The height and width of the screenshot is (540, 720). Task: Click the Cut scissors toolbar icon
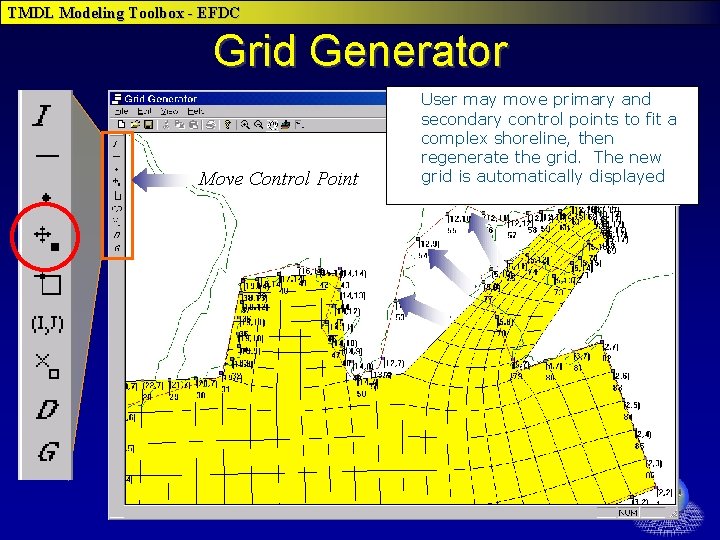point(166,124)
